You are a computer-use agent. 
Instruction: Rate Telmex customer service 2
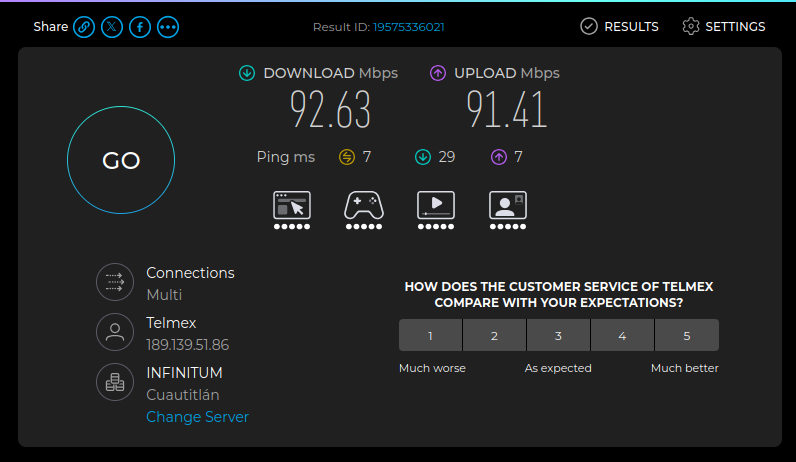click(494, 335)
